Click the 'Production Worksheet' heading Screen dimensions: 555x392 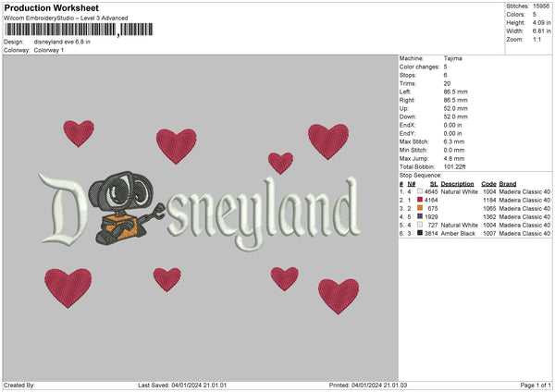pyautogui.click(x=51, y=7)
